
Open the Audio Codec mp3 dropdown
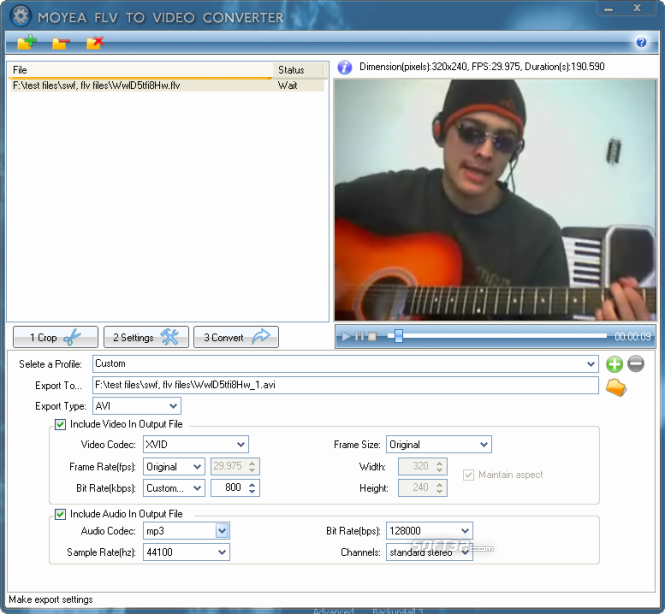(x=186, y=531)
